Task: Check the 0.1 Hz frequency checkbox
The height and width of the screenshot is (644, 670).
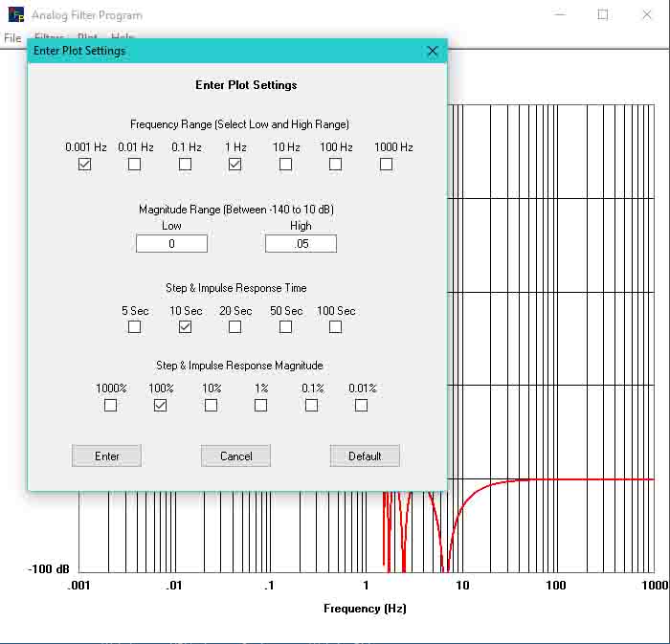Action: coord(185,164)
